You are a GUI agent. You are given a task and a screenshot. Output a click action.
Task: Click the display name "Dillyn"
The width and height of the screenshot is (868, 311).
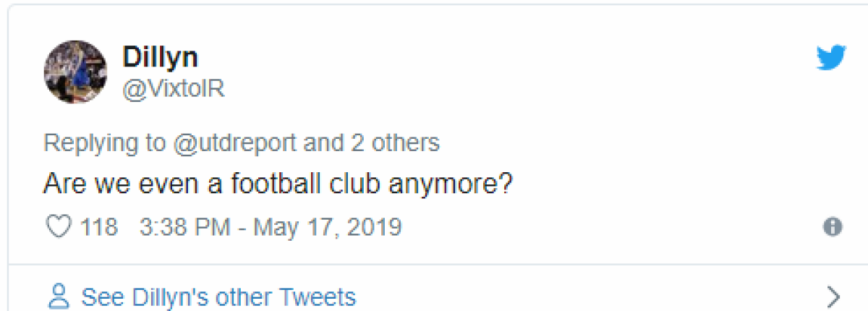coord(160,57)
